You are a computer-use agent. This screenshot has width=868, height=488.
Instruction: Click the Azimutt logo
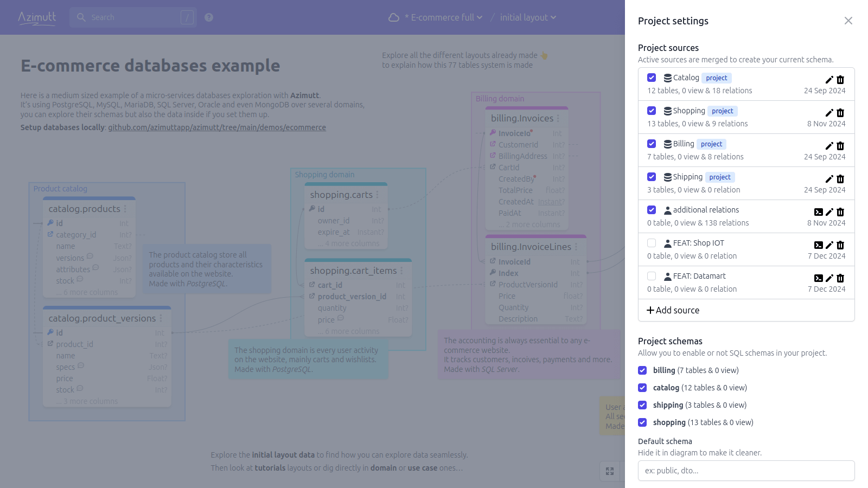point(37,17)
